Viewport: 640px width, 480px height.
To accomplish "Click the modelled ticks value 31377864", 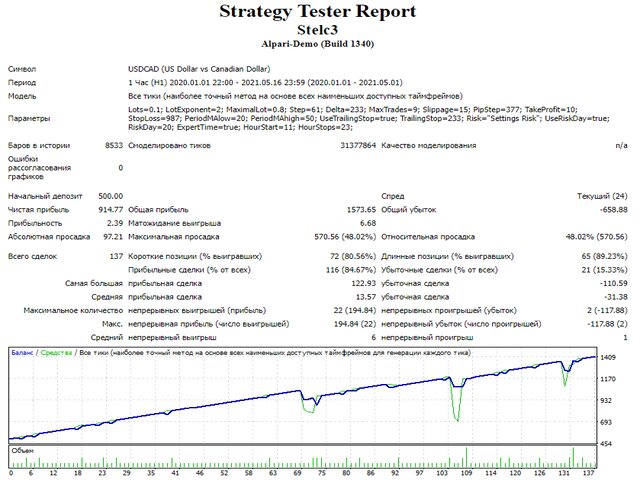I will pyautogui.click(x=358, y=145).
